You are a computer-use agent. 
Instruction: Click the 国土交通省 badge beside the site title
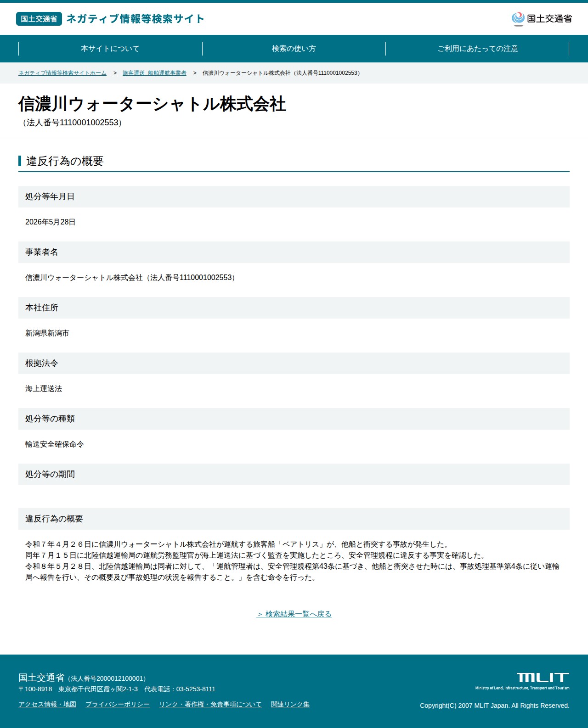39,19
